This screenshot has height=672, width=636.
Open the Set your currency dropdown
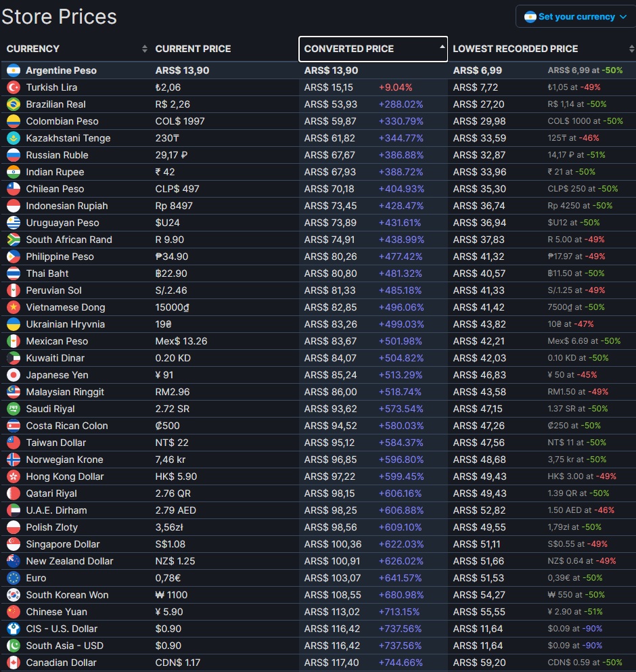point(575,17)
